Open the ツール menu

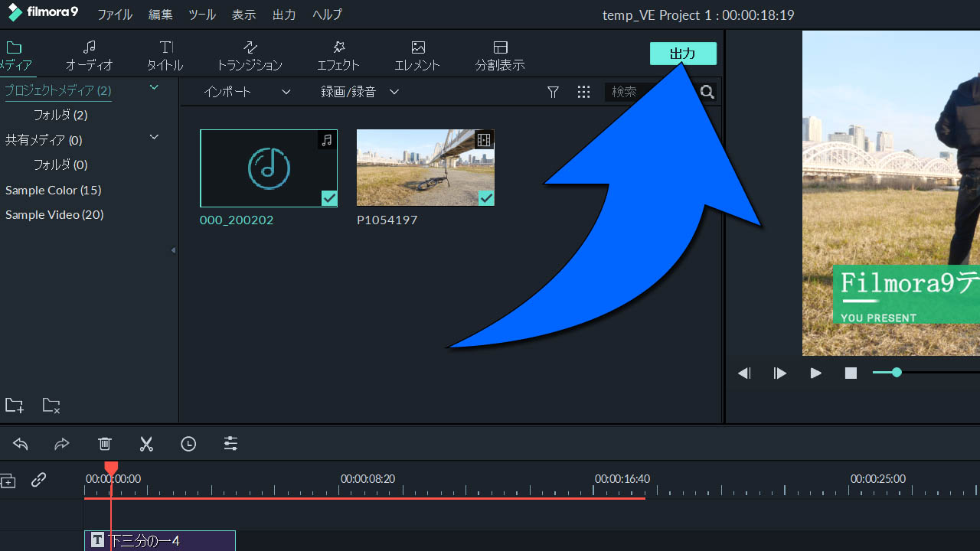[202, 15]
